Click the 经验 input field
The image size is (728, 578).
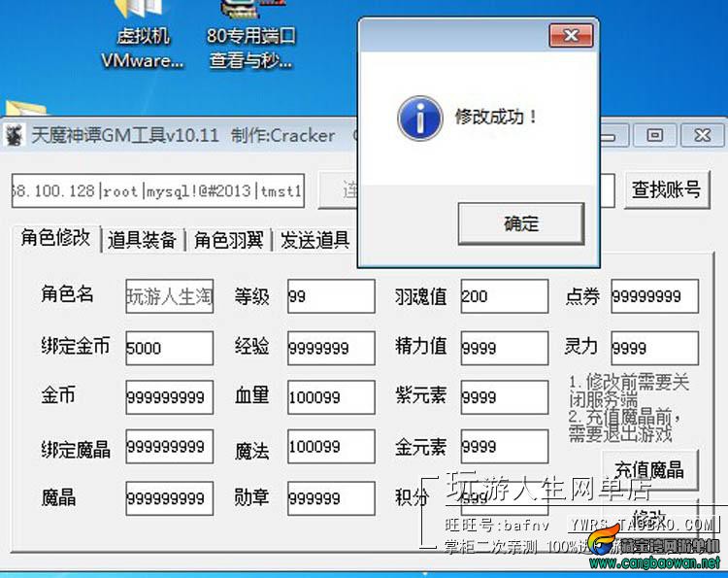(x=331, y=348)
